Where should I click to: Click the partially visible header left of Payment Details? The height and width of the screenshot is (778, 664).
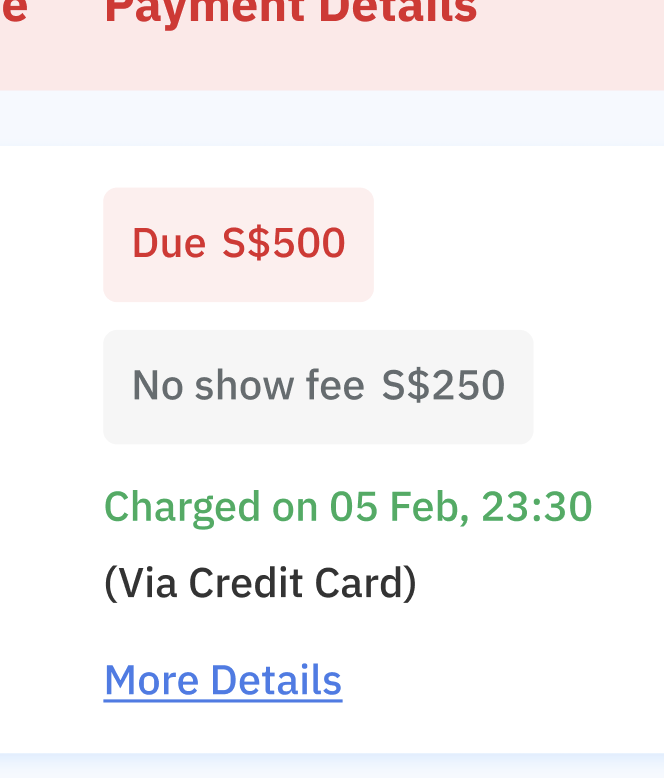pos(13,12)
